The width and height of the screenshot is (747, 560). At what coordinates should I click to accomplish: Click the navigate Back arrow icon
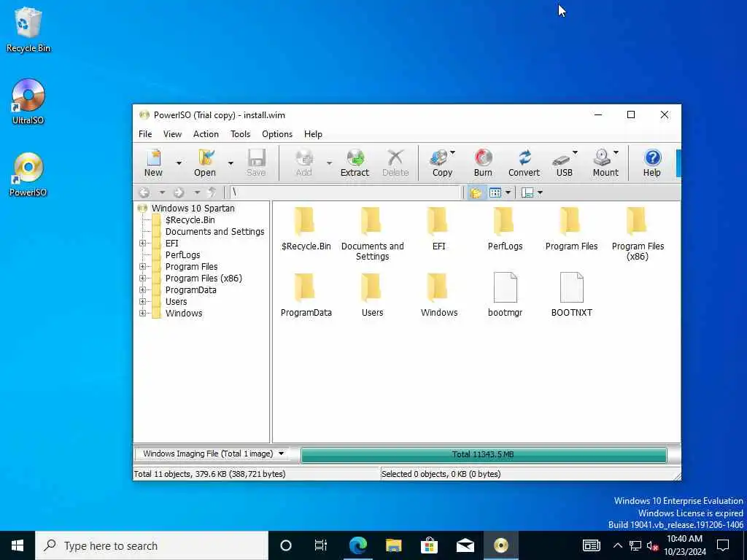tap(144, 192)
